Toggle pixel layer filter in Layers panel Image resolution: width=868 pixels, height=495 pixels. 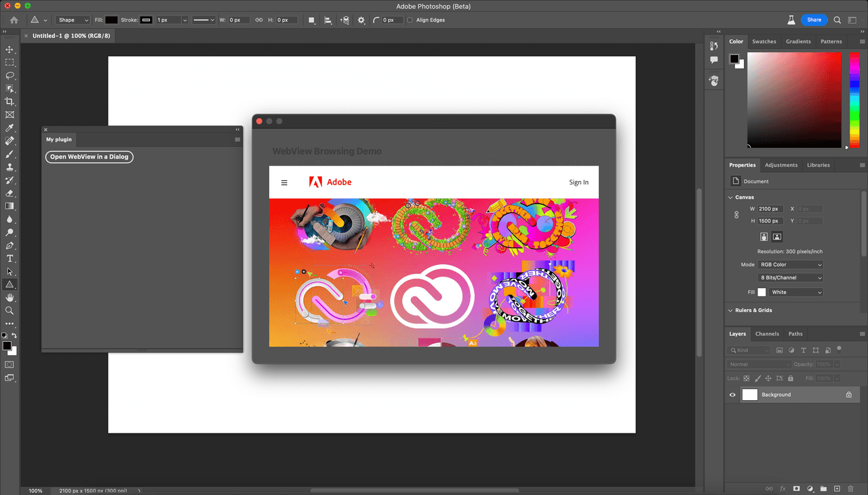(779, 351)
